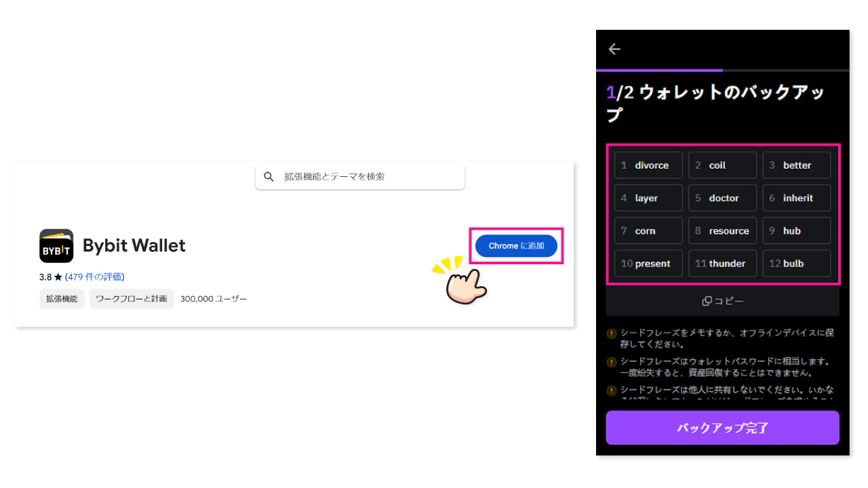
Task: Click seed word 5 doctor
Action: (x=722, y=198)
